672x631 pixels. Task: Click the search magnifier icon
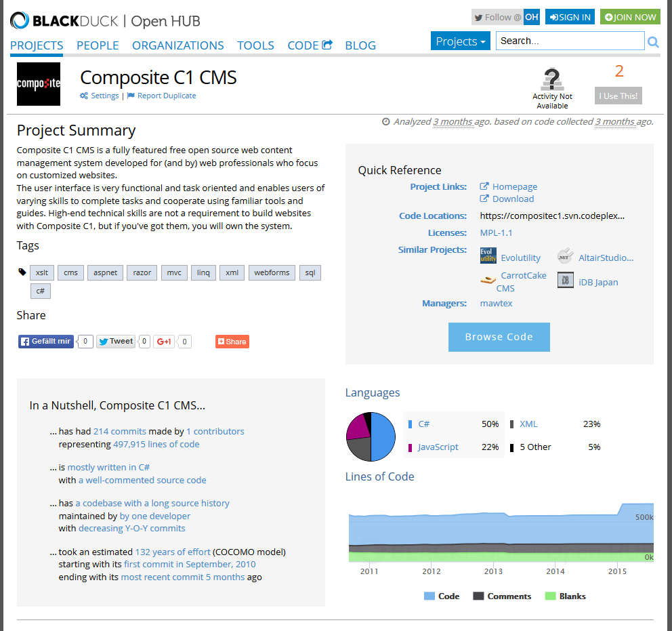click(x=653, y=41)
